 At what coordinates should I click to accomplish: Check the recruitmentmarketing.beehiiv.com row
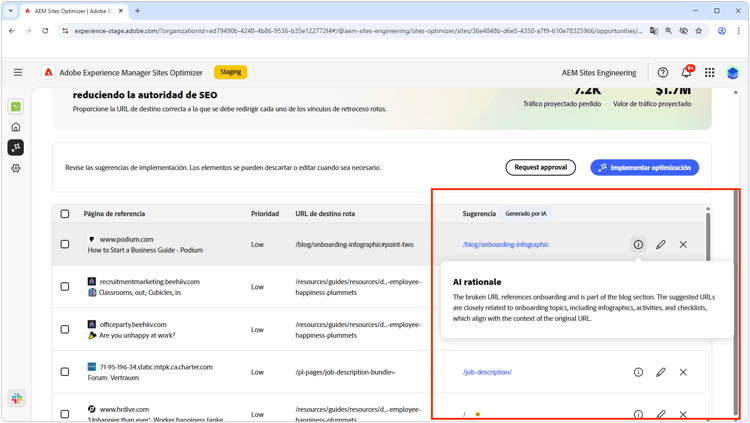(65, 287)
